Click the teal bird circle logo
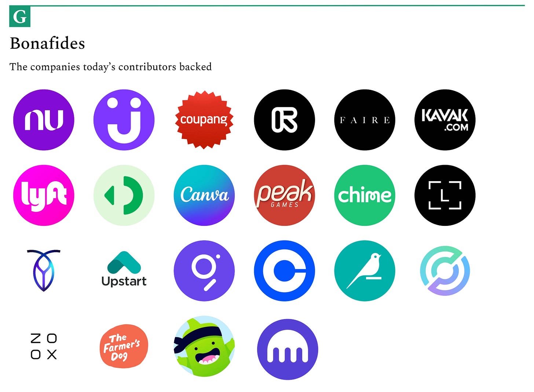Image resolution: width=534 pixels, height=392 pixels. (365, 271)
